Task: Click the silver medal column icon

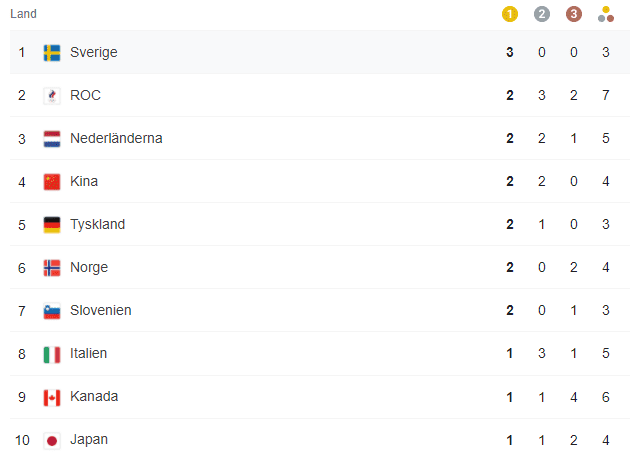Action: point(542,14)
